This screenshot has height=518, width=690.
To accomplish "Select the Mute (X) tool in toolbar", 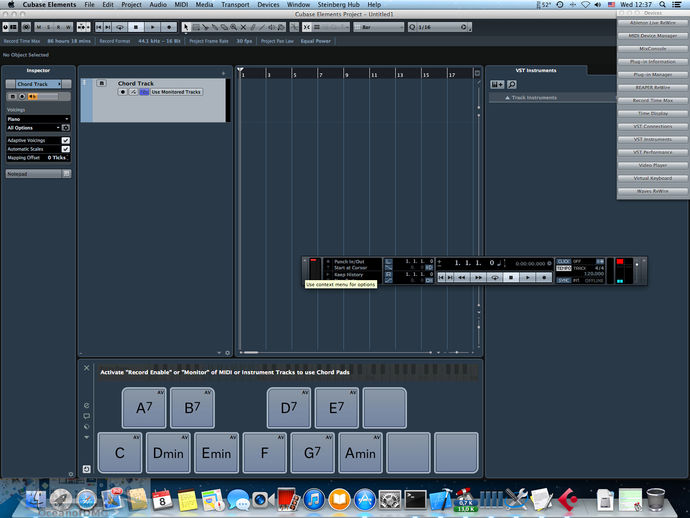I will pos(243,27).
